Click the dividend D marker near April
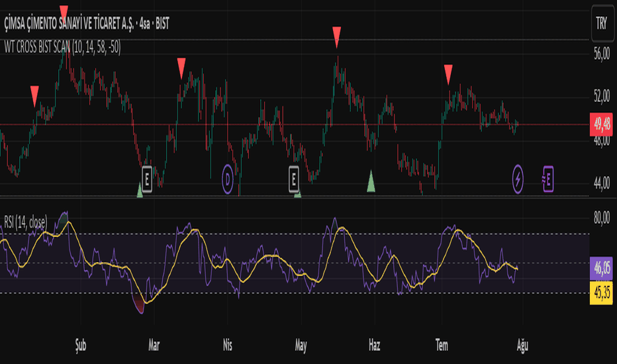The height and width of the screenshot is (364, 617). 228,179
